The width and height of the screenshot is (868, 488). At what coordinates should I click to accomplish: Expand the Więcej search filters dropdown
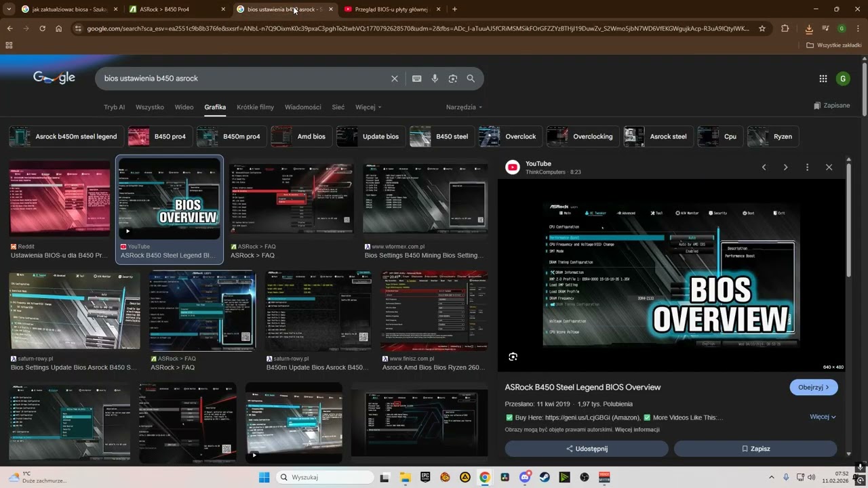click(368, 107)
